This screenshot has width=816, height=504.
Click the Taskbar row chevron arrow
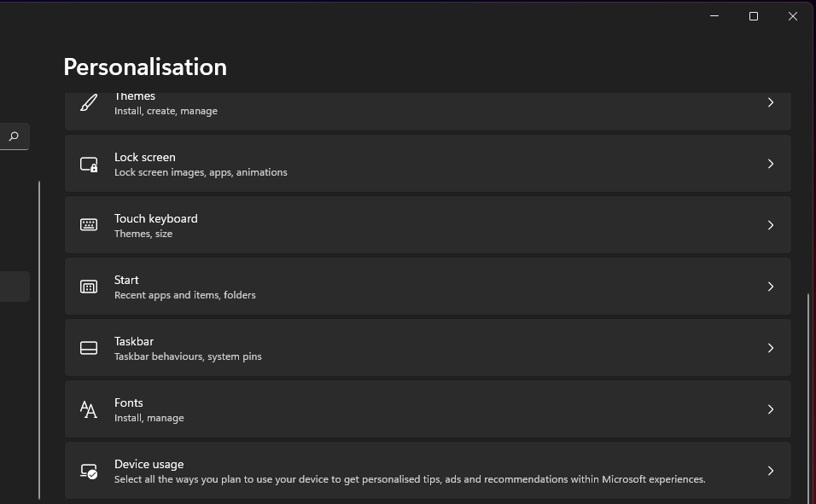[771, 348]
